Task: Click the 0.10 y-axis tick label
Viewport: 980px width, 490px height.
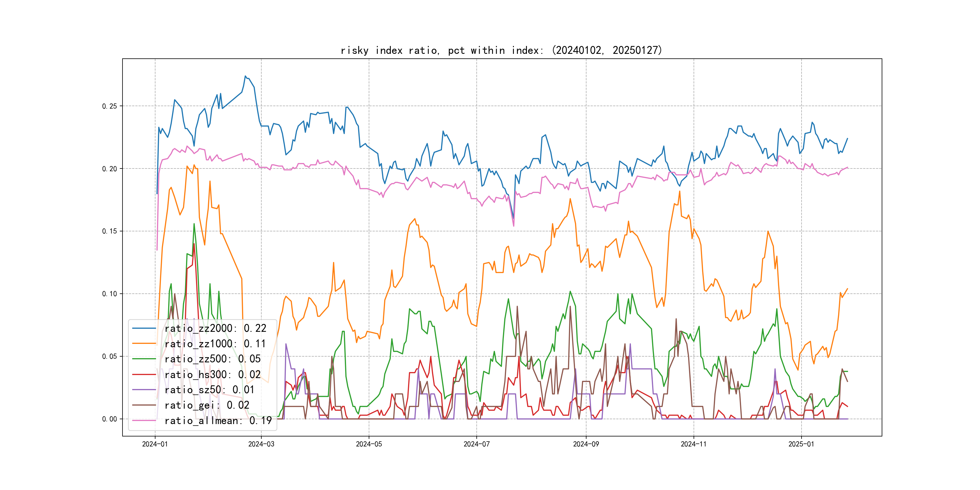Action: pos(109,294)
